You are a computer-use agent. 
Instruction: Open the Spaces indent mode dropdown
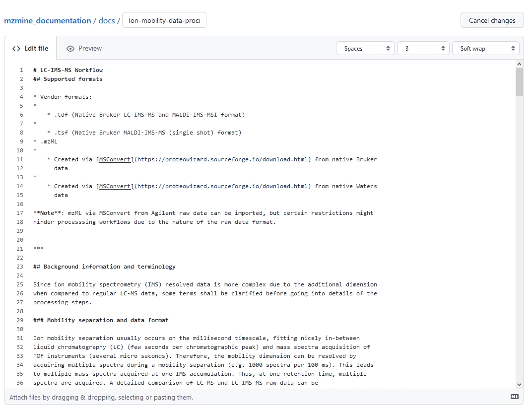[365, 49]
